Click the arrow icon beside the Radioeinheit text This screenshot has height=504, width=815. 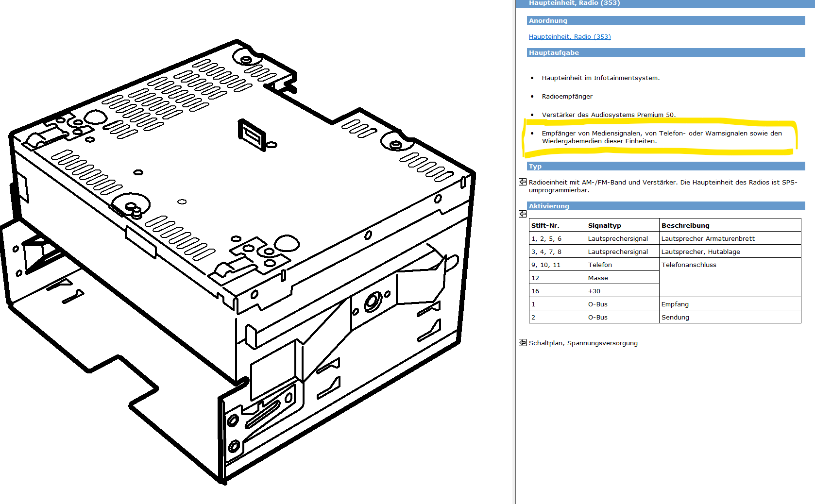click(x=523, y=182)
